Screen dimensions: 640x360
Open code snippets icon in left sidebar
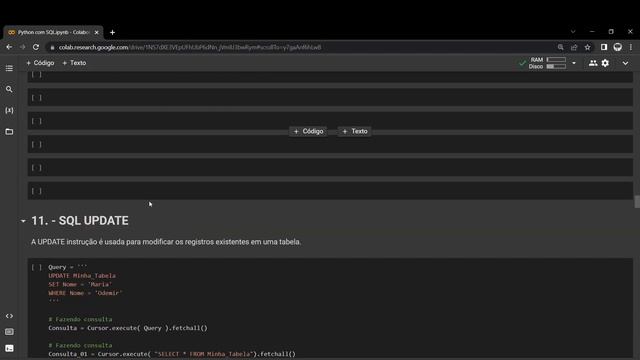(9, 316)
